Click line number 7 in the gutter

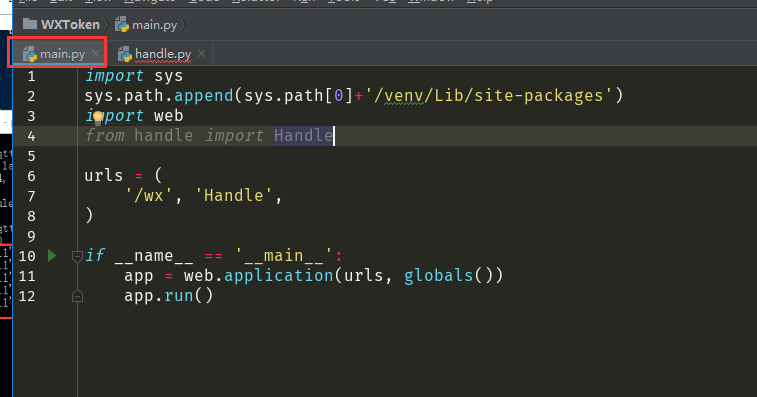(31, 196)
